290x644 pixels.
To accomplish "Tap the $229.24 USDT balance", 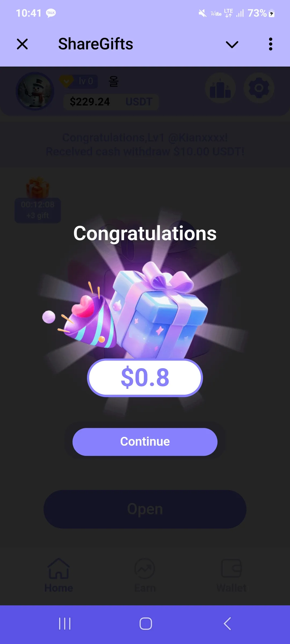I will 111,102.
